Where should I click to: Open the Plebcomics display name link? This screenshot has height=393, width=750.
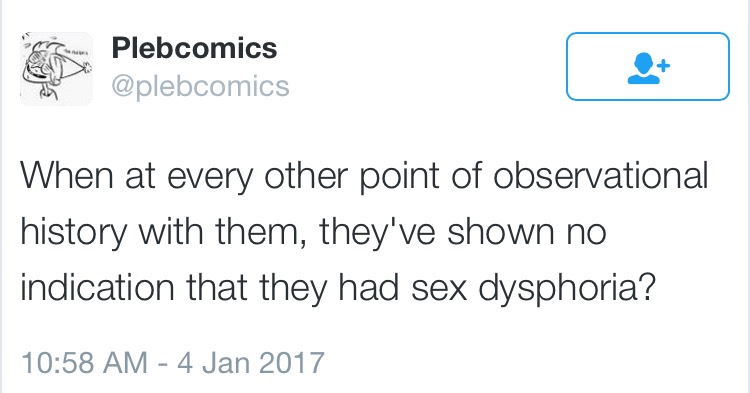194,48
